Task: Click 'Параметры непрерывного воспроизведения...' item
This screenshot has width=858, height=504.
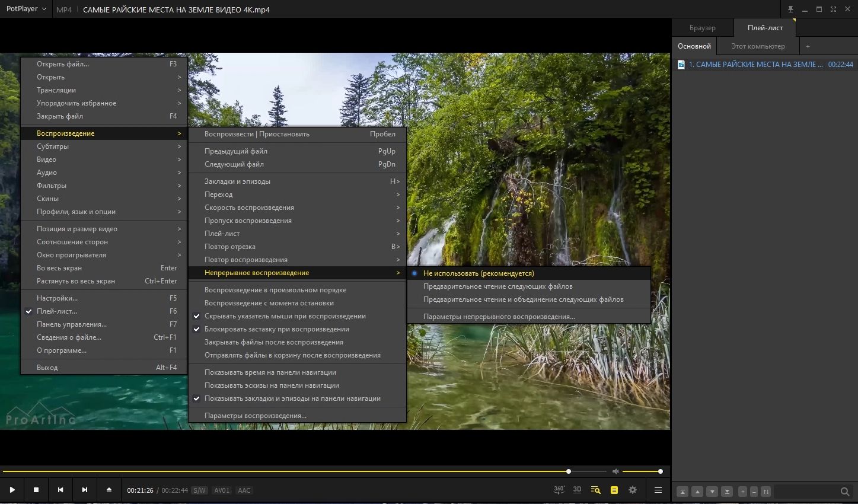Action: point(499,317)
